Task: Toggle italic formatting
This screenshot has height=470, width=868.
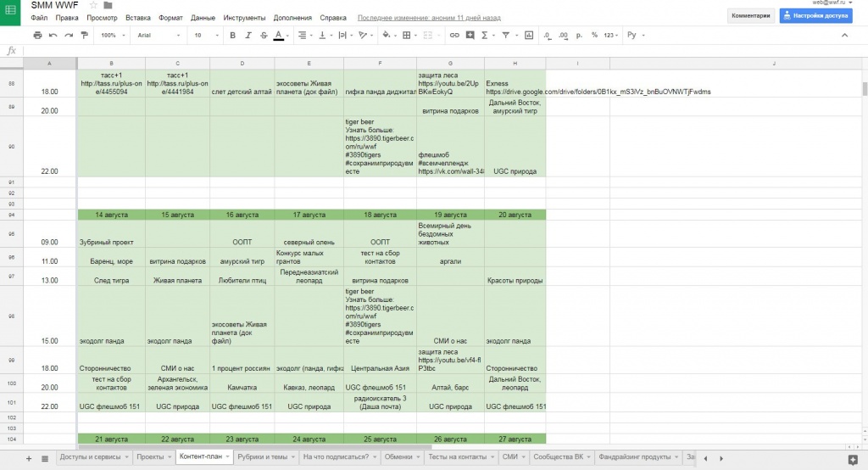Action: click(248, 36)
